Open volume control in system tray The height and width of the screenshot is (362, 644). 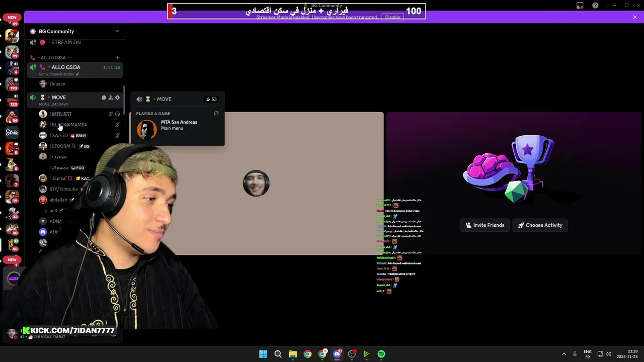click(608, 354)
